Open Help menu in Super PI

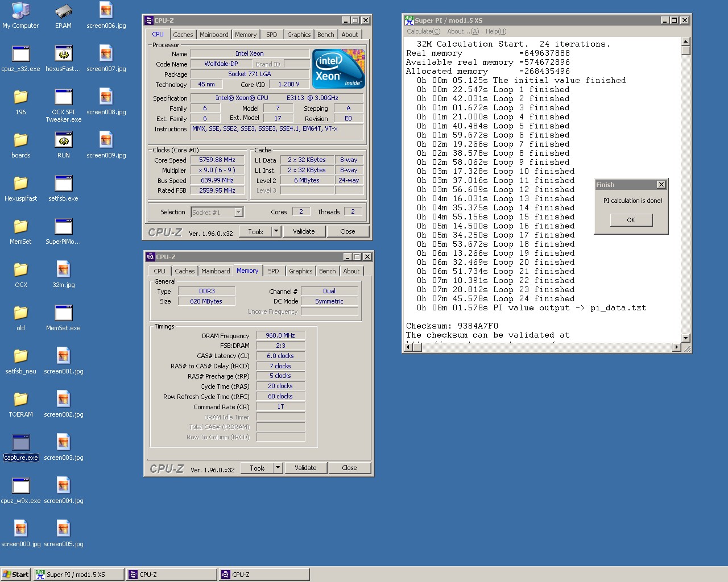[x=496, y=31]
